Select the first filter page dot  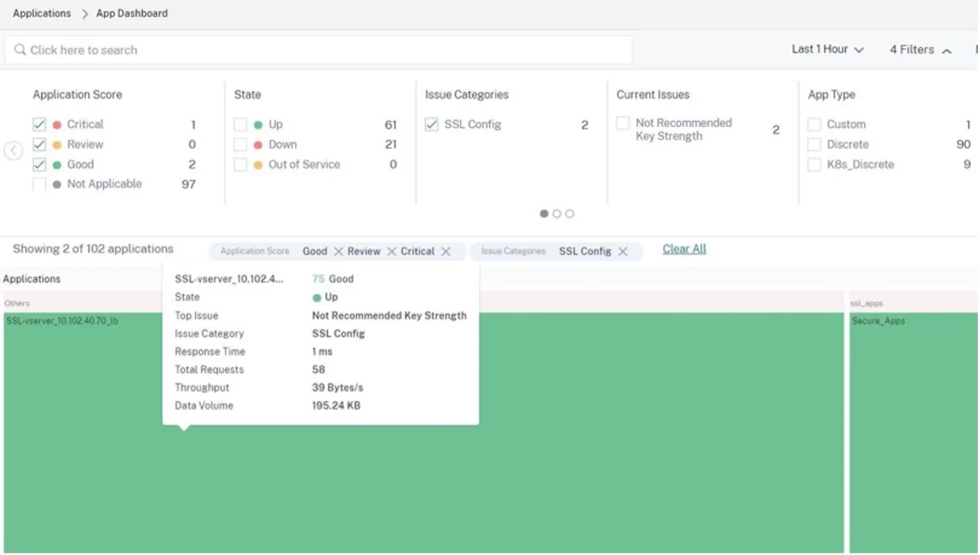pyautogui.click(x=544, y=214)
